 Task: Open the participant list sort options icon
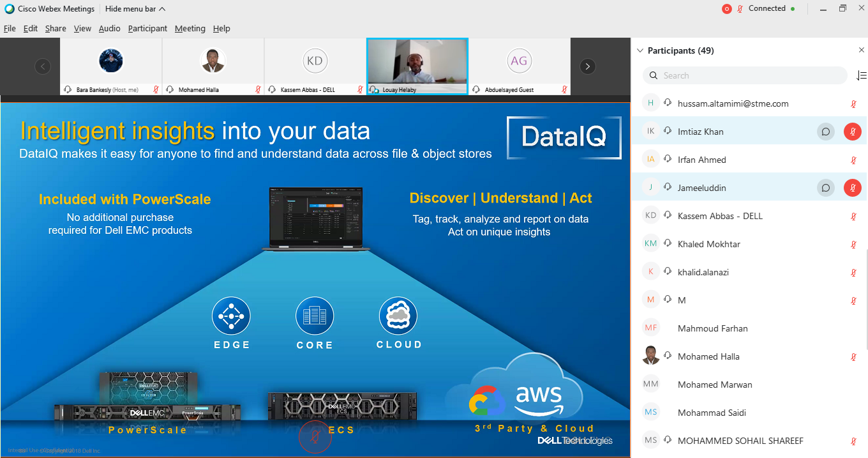click(860, 75)
